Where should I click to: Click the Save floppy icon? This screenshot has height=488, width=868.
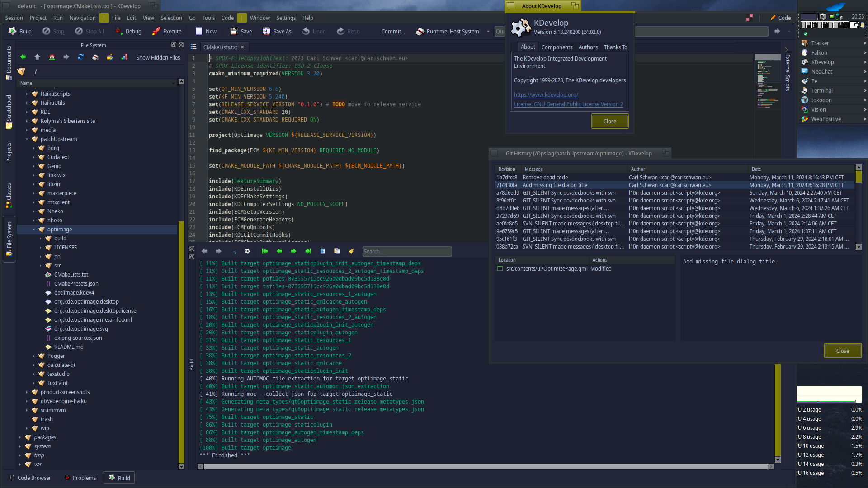pos(234,31)
